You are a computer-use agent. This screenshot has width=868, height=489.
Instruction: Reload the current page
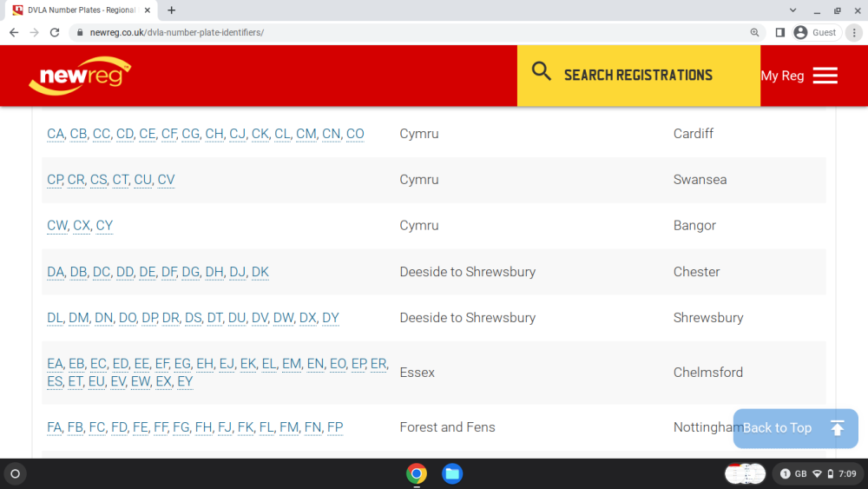pyautogui.click(x=55, y=33)
